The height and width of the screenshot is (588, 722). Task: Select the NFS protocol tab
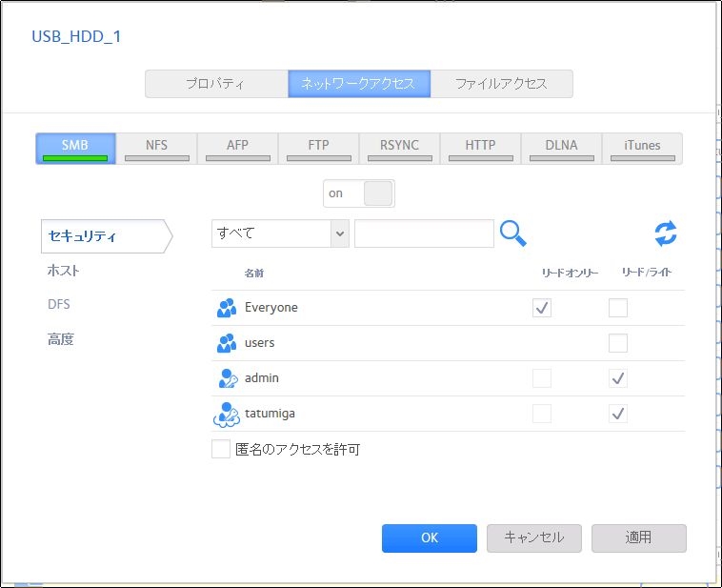pyautogui.click(x=156, y=149)
